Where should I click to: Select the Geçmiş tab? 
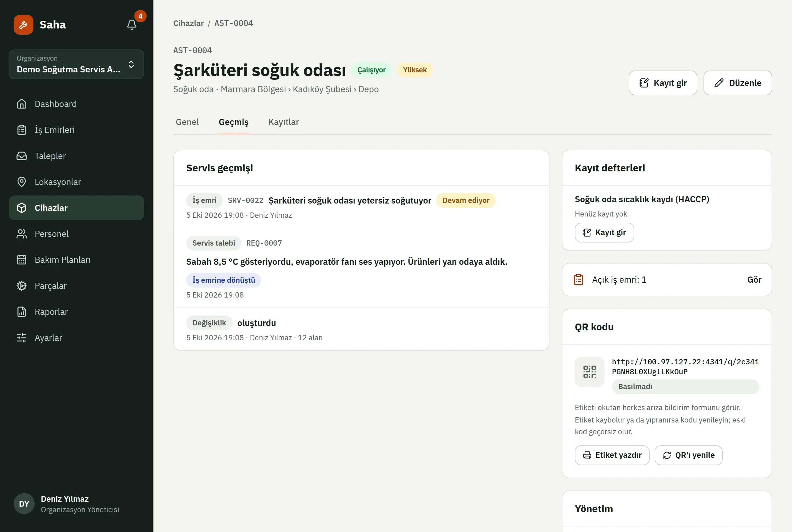click(x=234, y=122)
